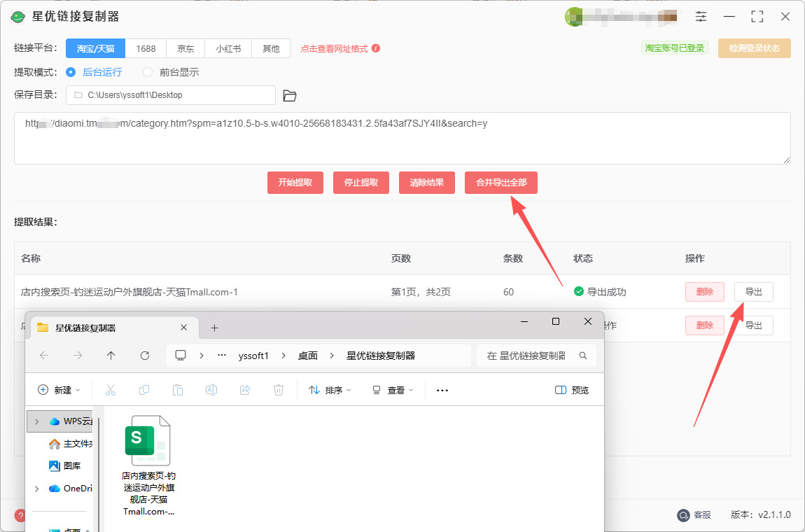The height and width of the screenshot is (532, 805).
Task: Click 导出 on the second result row
Action: pyautogui.click(x=754, y=325)
